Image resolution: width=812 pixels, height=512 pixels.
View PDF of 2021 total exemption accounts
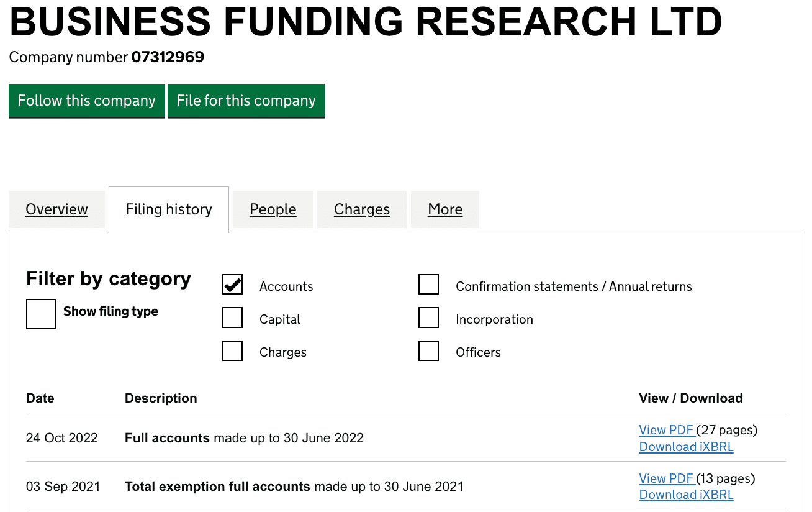667,478
